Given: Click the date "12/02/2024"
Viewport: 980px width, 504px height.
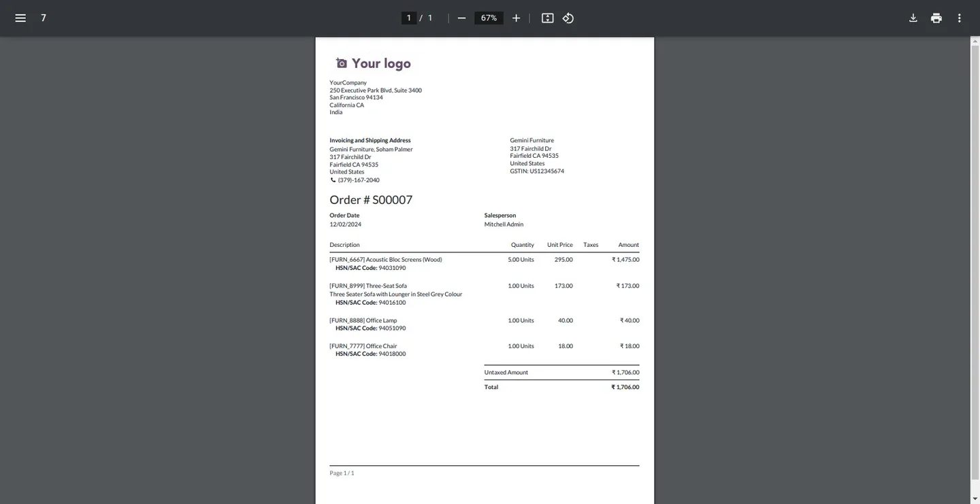Looking at the screenshot, I should [x=345, y=224].
